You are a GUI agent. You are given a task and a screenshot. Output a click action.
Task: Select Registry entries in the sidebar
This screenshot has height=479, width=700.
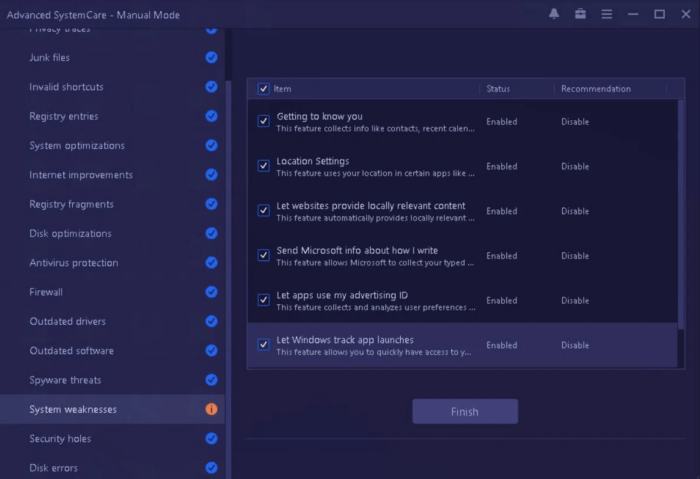click(x=64, y=116)
